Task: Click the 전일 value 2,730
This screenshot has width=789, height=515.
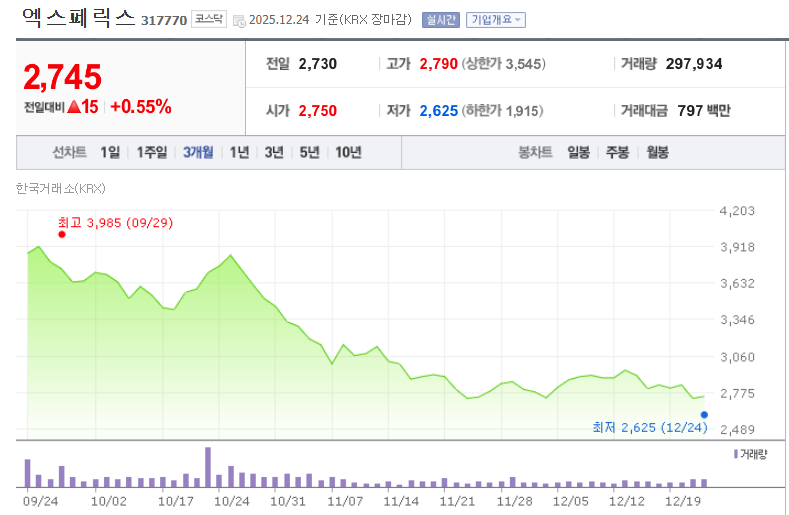Action: coord(318,64)
